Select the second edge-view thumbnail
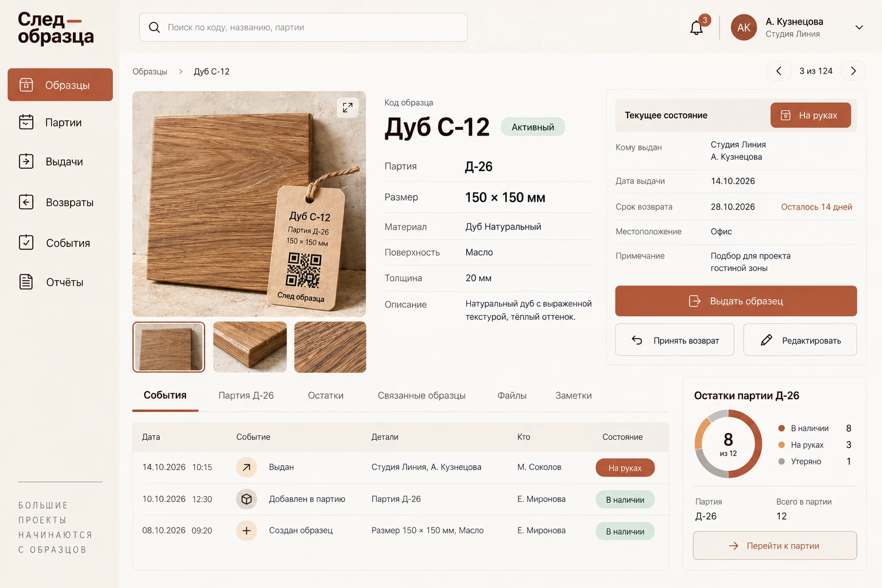 250,347
